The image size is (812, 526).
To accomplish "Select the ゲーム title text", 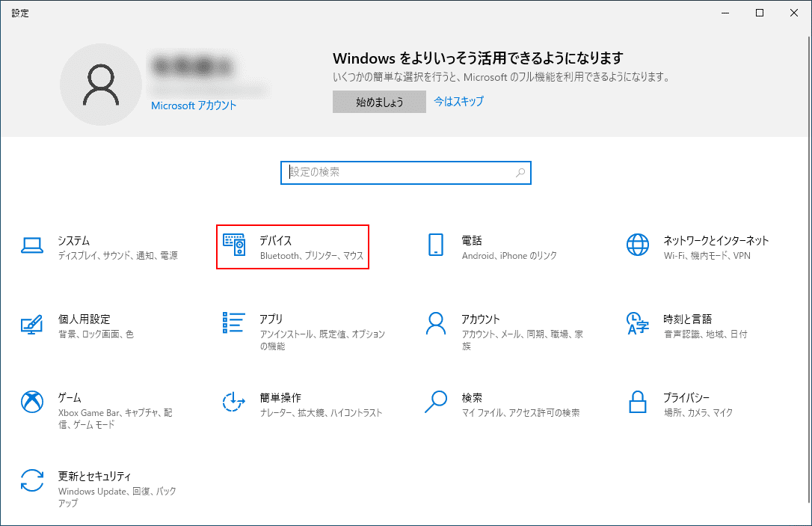I will coord(70,397).
